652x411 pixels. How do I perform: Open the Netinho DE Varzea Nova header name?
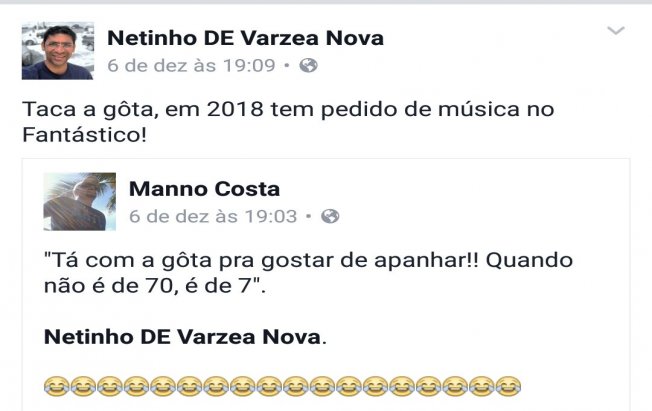point(245,39)
